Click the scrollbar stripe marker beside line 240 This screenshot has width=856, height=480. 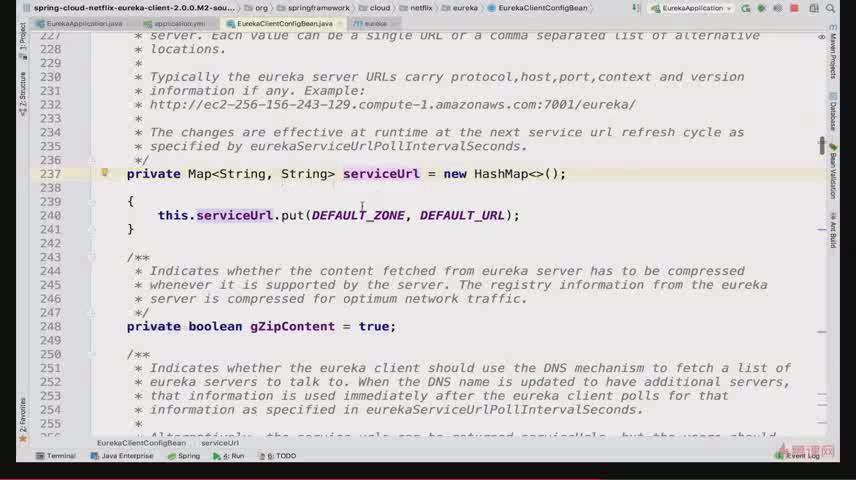822,230
